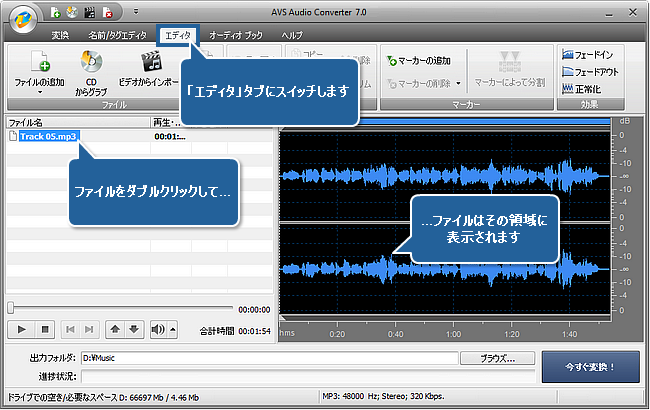Close the AVS Audio Converter window
This screenshot has width=650, height=410.
[633, 12]
